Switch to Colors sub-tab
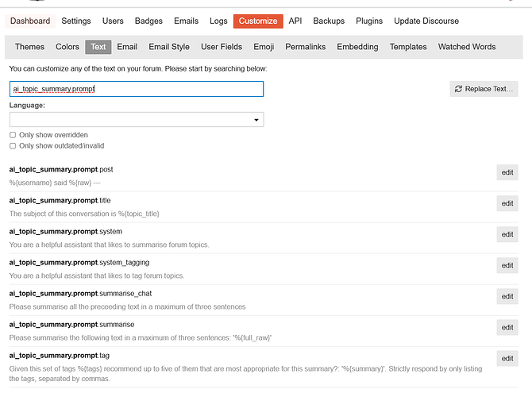Screen dimensions: 532x397 point(67,47)
